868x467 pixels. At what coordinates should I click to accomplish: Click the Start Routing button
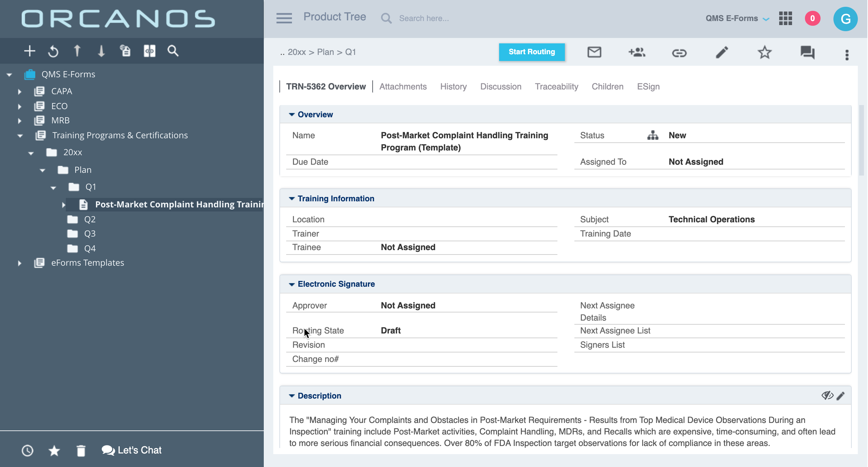pyautogui.click(x=531, y=52)
